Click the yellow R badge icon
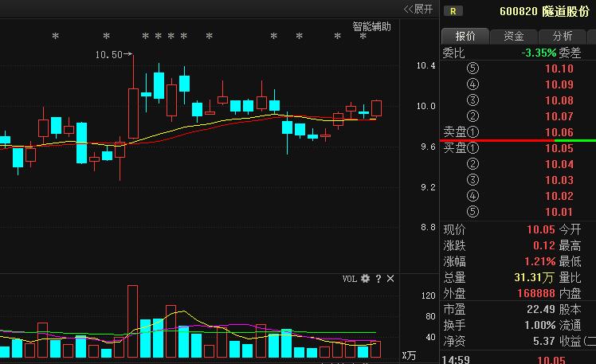Screen dimensions: 596x364 pyautogui.click(x=453, y=11)
